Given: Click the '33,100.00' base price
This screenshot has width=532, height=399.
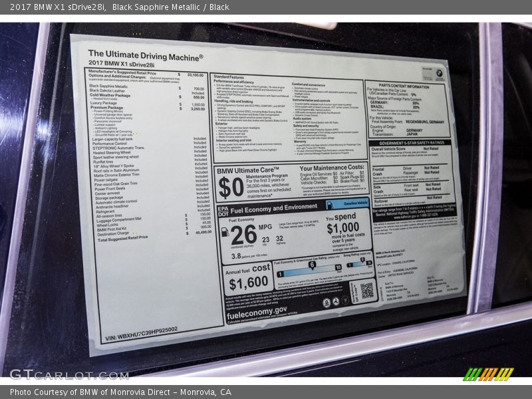Looking at the screenshot, I should 196,74.
